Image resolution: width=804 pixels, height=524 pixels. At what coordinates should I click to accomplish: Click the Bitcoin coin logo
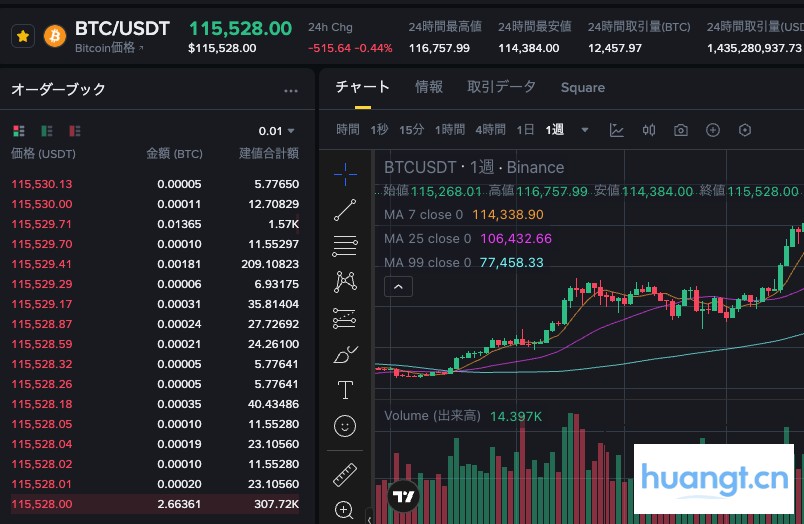coord(55,36)
